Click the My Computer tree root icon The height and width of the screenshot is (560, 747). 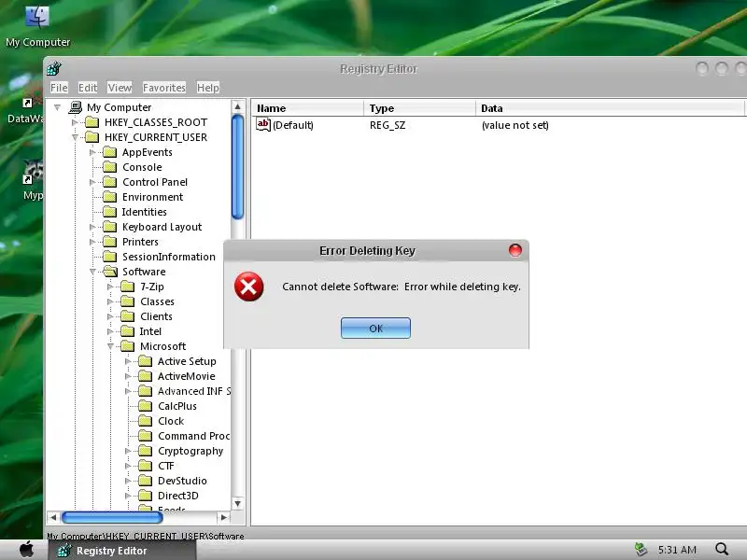(76, 107)
